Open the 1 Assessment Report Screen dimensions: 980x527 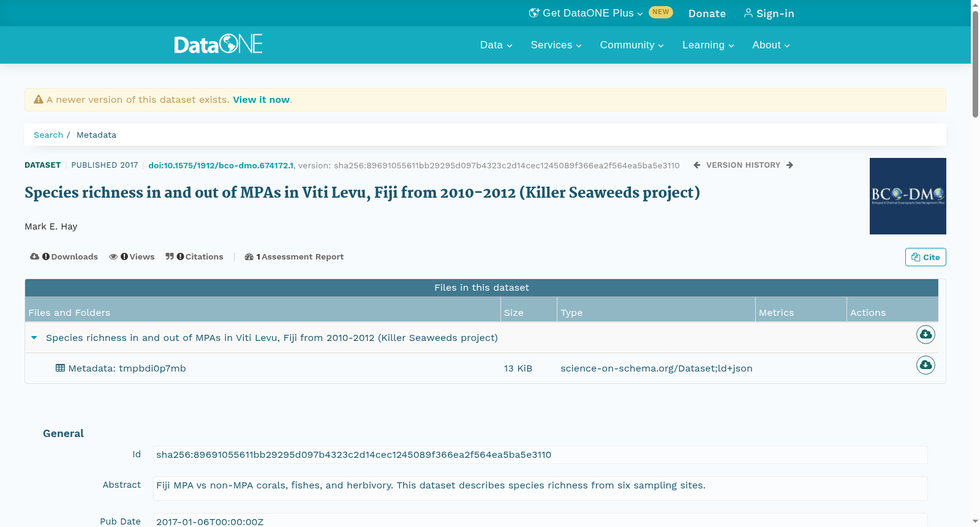click(294, 256)
